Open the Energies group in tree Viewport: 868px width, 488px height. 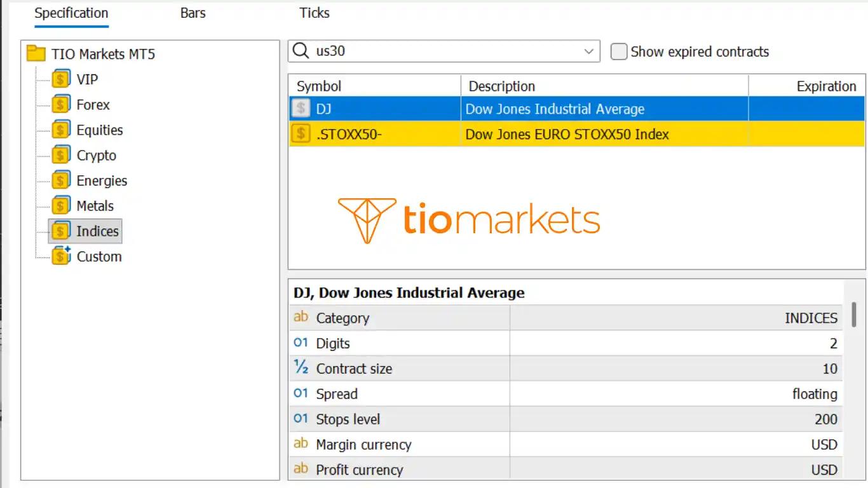click(x=102, y=181)
